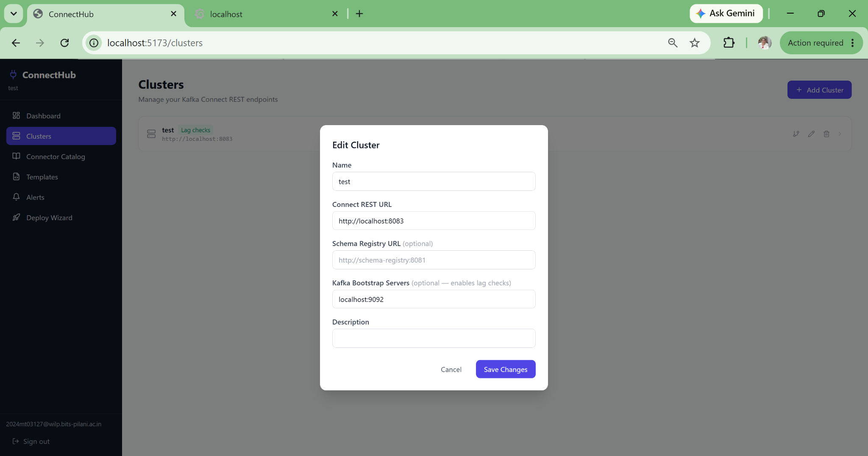868x456 pixels.
Task: Click the Clusters server icon in sidebar
Action: pyautogui.click(x=16, y=136)
